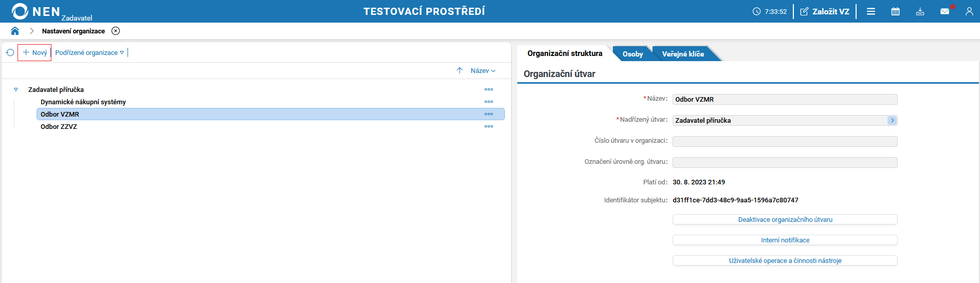Close the Nastavení organizace breadcrumb

116,31
